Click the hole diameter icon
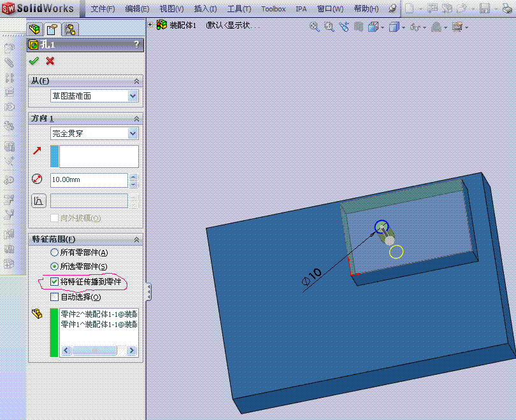This screenshot has width=516, height=420. point(37,179)
